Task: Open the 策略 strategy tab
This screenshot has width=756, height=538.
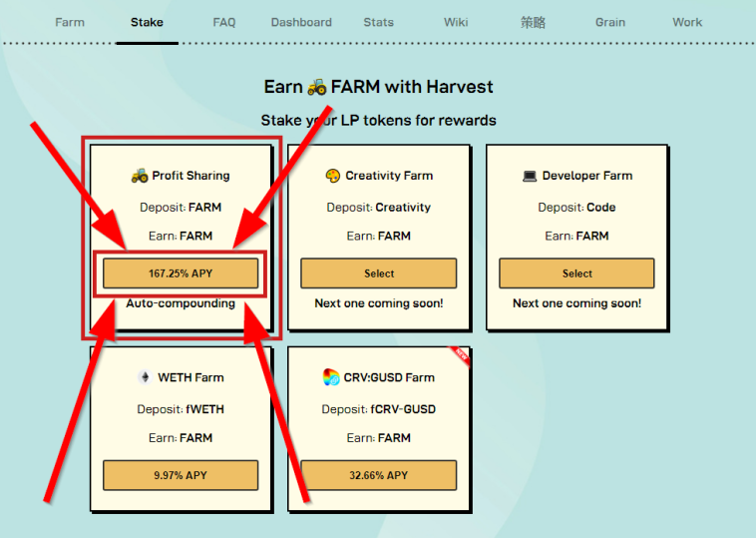Action: [x=533, y=22]
